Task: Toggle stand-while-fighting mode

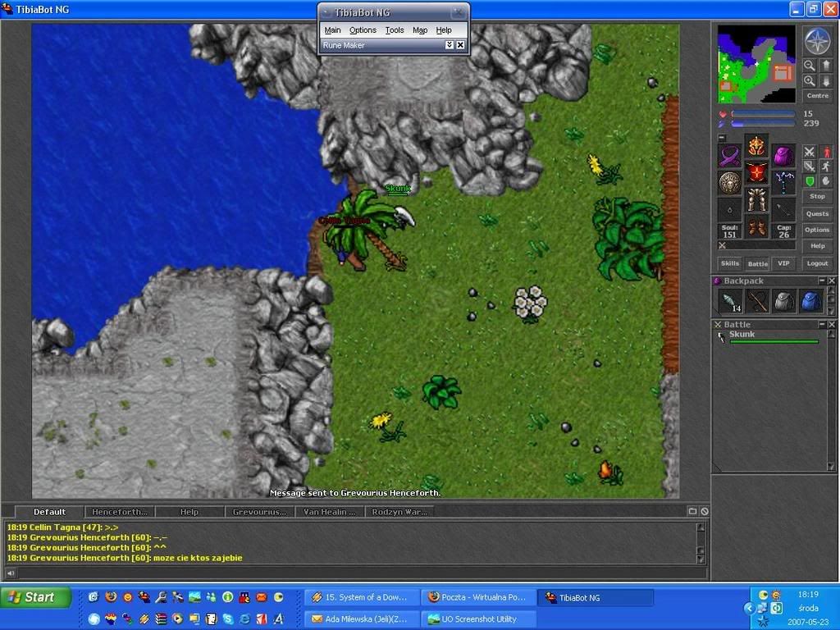Action: pyautogui.click(x=826, y=152)
